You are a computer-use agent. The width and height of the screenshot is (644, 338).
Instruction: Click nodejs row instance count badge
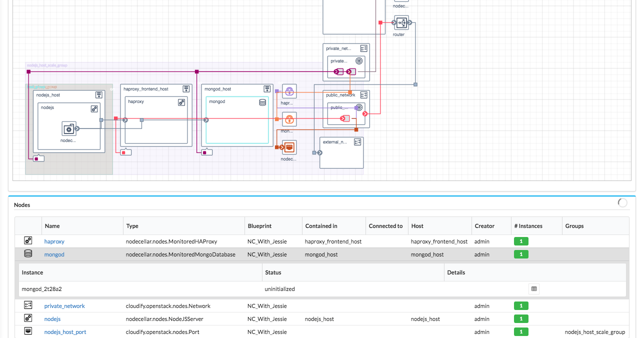(521, 319)
